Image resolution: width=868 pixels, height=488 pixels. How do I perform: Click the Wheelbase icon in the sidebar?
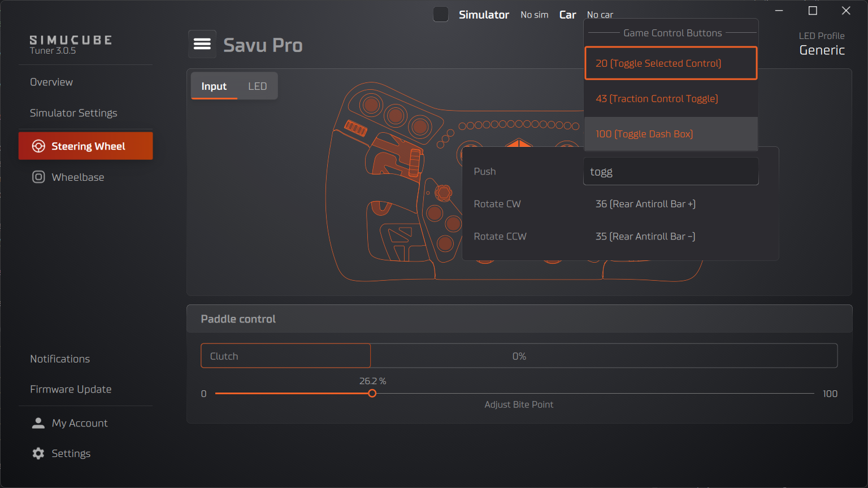click(x=38, y=177)
